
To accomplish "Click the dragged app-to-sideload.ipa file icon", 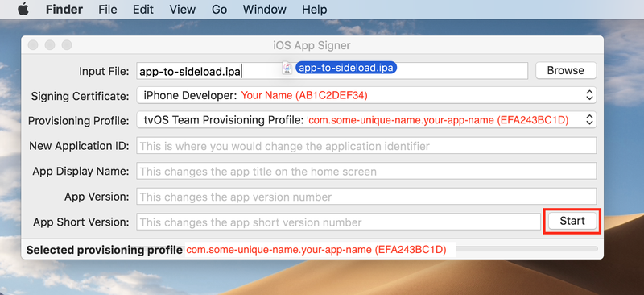I will [287, 69].
